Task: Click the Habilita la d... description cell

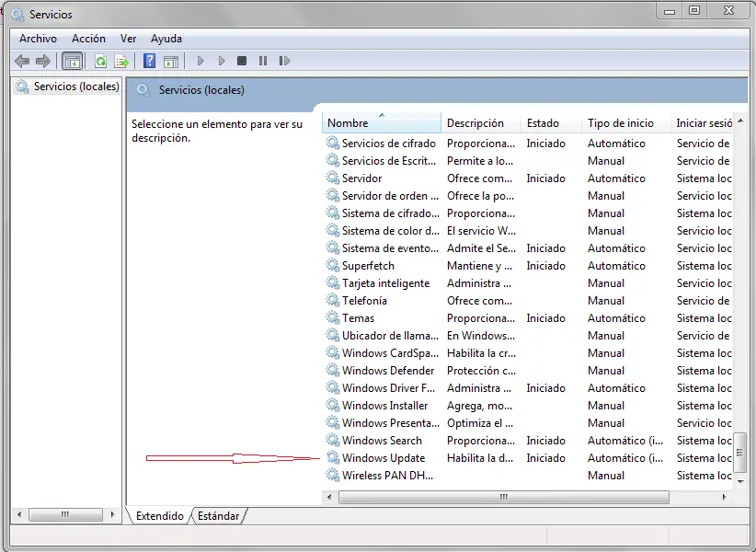Action: click(x=480, y=457)
